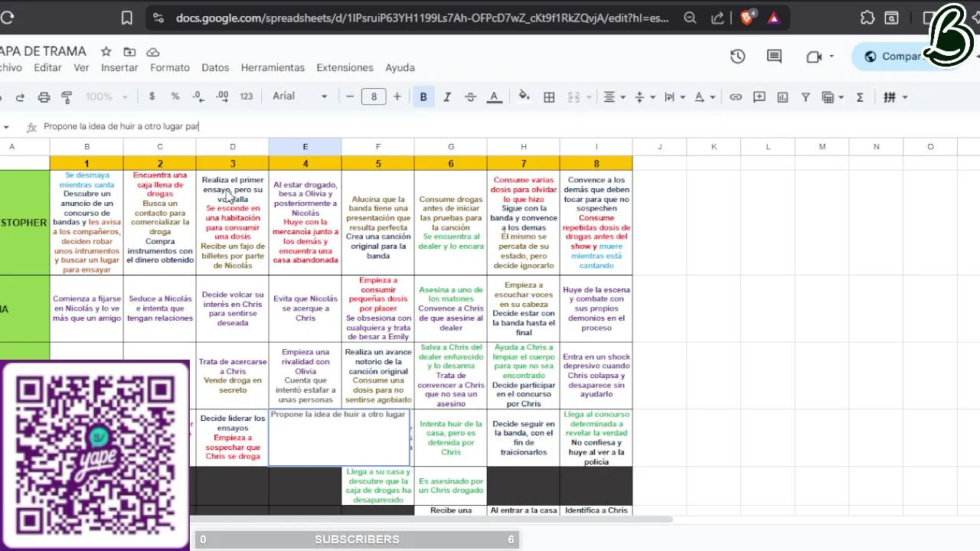This screenshot has width=980, height=551.
Task: Open the Insertar menu
Action: 119,67
